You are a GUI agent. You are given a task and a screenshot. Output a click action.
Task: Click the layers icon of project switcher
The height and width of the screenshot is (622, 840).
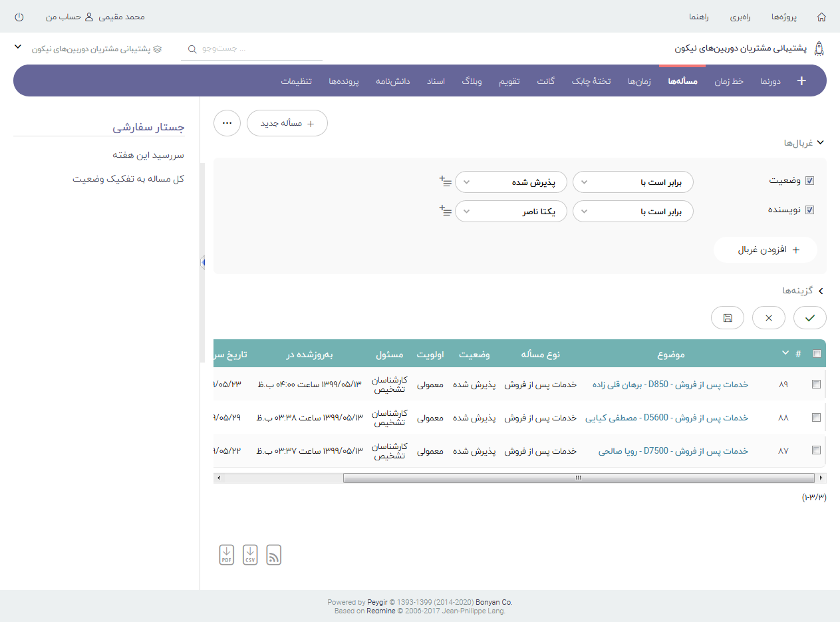tap(158, 49)
